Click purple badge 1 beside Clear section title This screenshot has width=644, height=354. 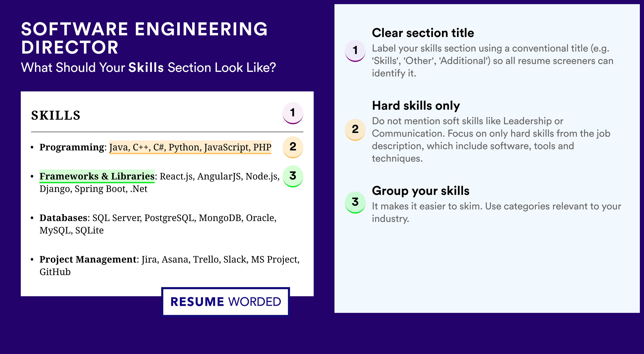355,51
